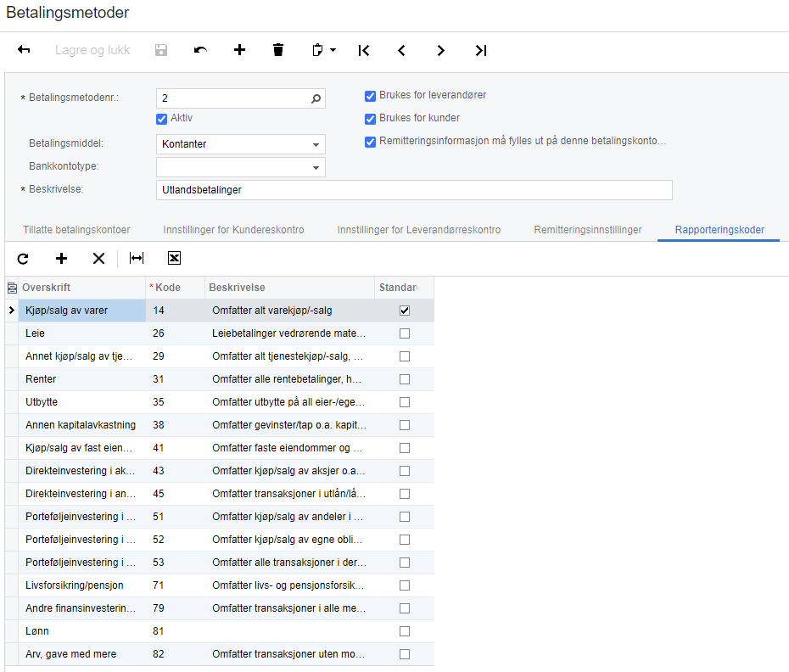Expand the selected row arrow for Kjøp/salg av varer
Image resolution: width=789 pixels, height=672 pixels.
coord(12,311)
